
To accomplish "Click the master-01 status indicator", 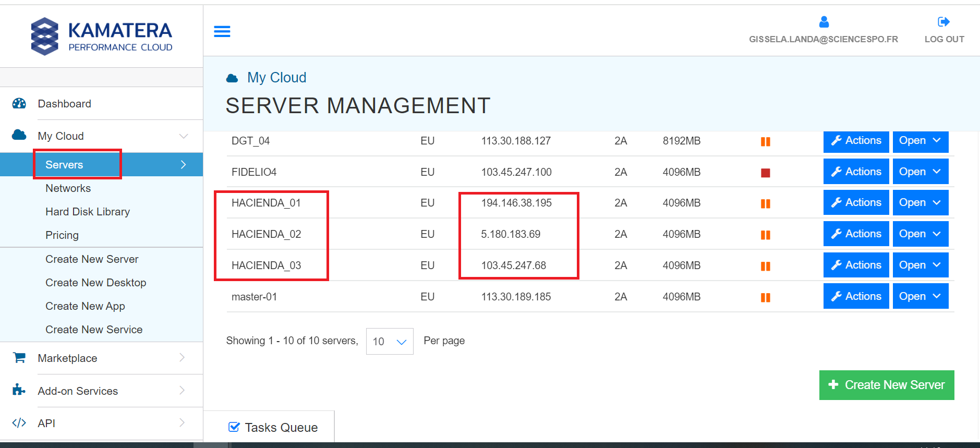I will [766, 297].
